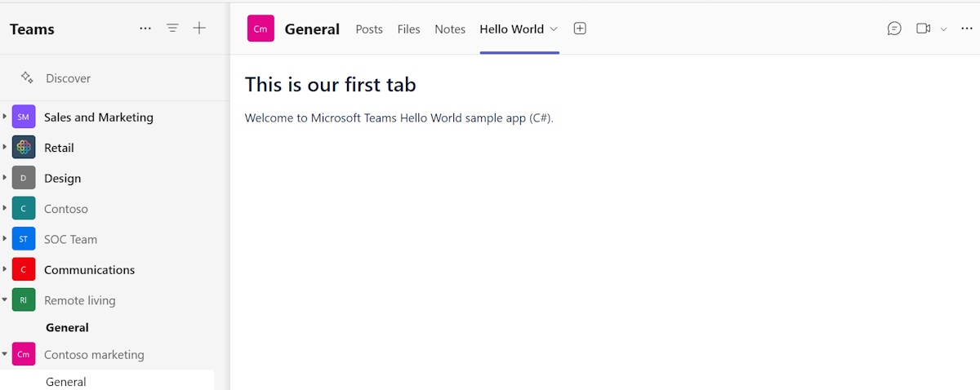
Task: Select the Contoso team name
Action: click(66, 209)
